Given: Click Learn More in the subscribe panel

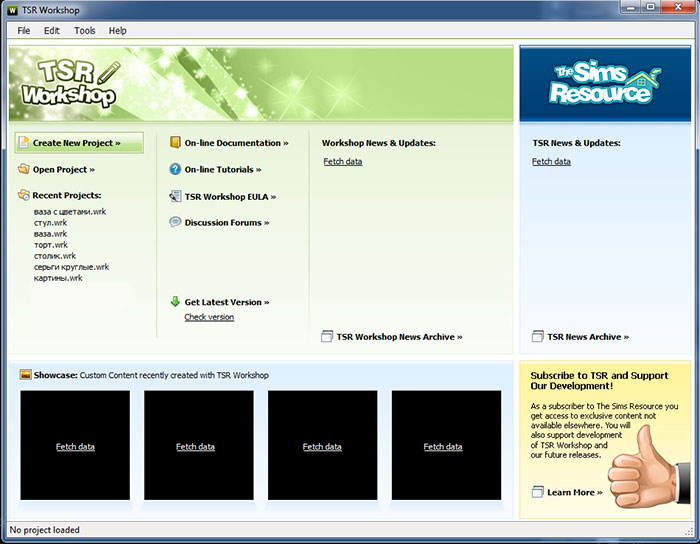Looking at the screenshot, I should 574,492.
